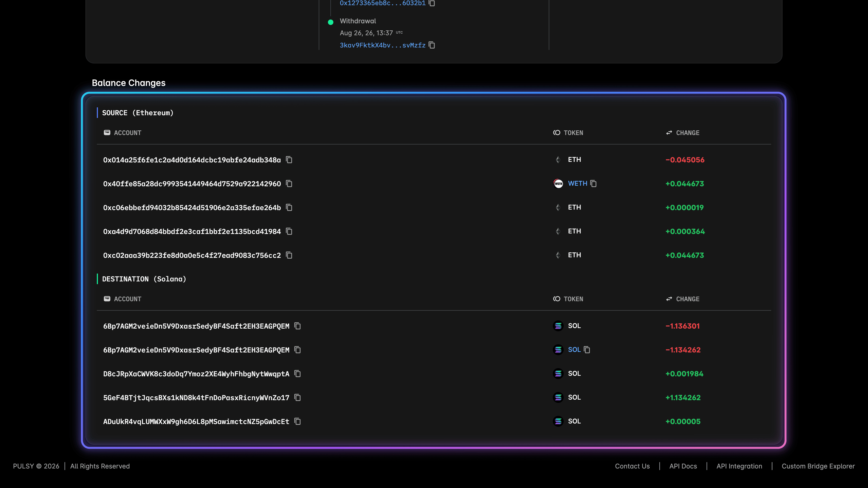Click the Withdrawal step label
The width and height of the screenshot is (868, 488).
358,21
